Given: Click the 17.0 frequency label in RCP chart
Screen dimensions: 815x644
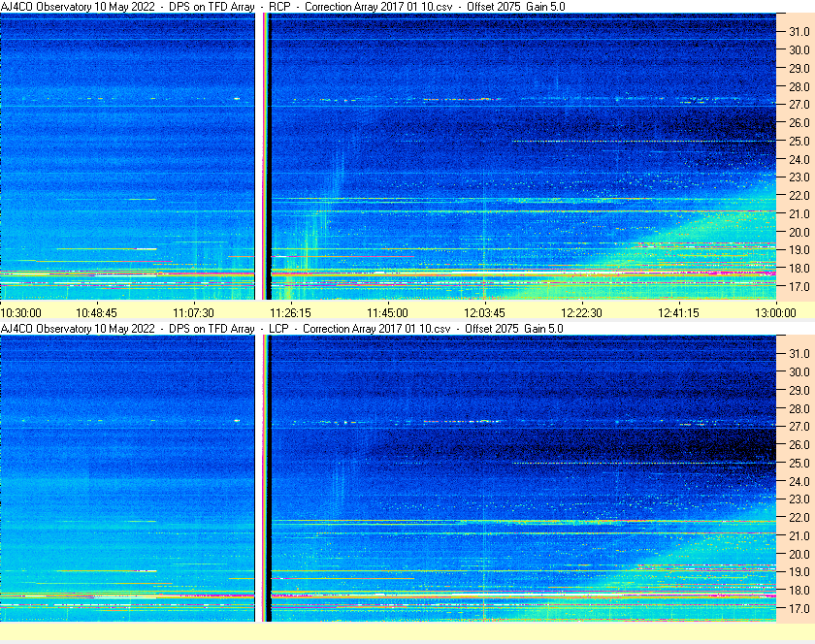Looking at the screenshot, I should (799, 286).
